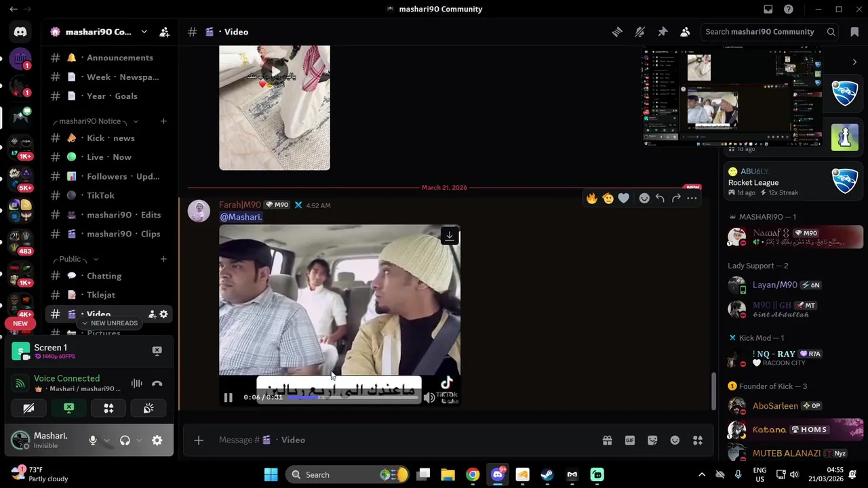Open the Tklejat channel
The height and width of the screenshot is (488, 868).
(x=110, y=295)
